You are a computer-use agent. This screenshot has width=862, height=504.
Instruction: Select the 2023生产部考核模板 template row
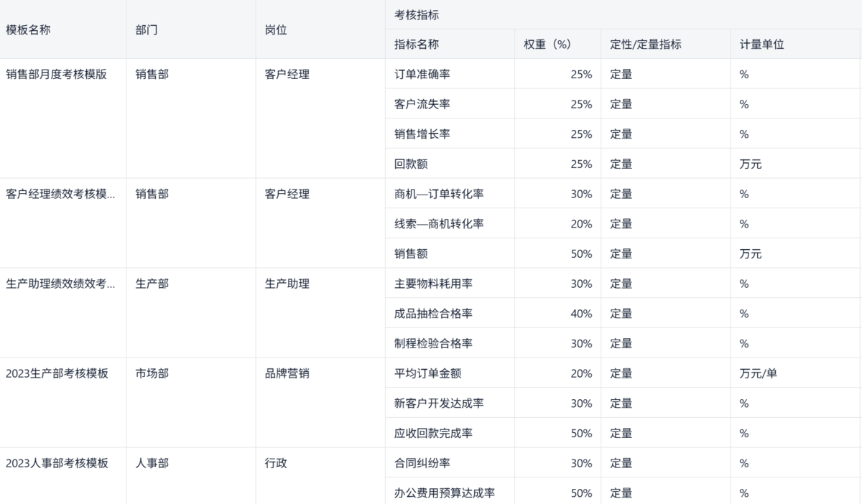(x=57, y=373)
